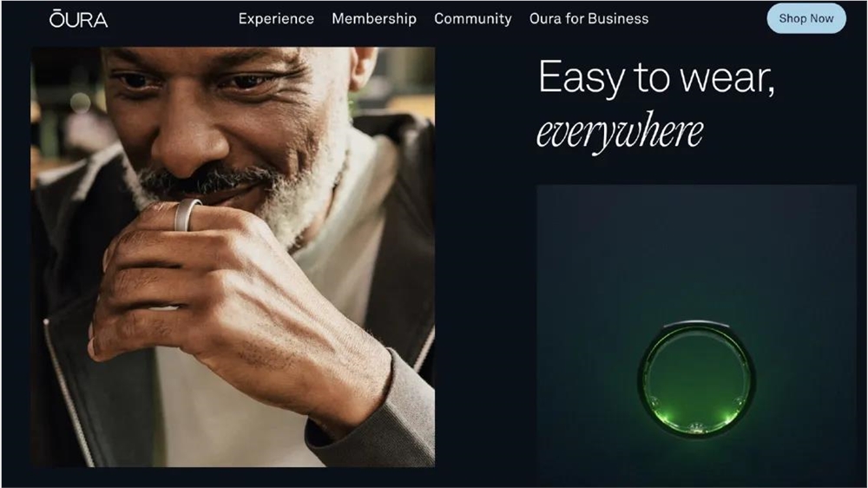Open the smiling man photo
The image size is (868, 488).
pos(233,256)
